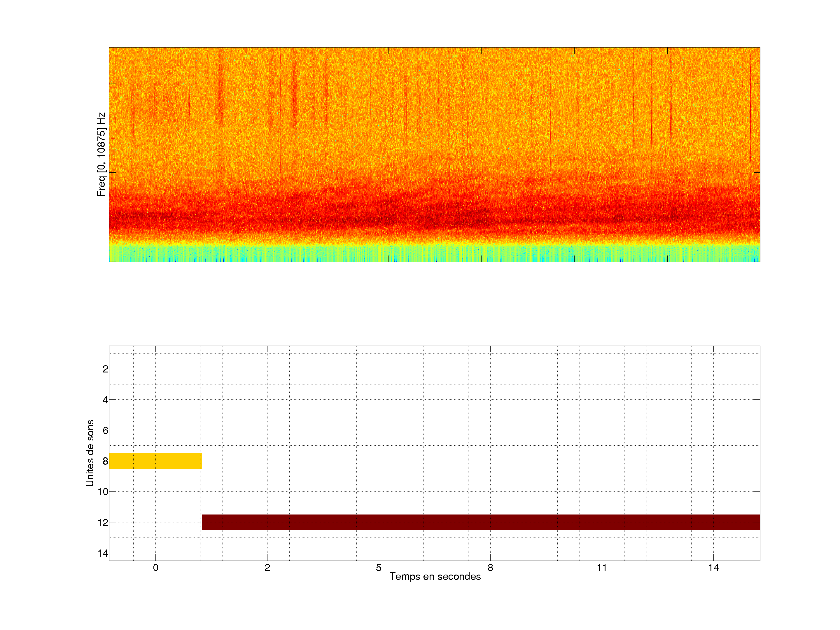840x630 pixels.
Task: Click the x-axis tick label 8
Action: 490,568
